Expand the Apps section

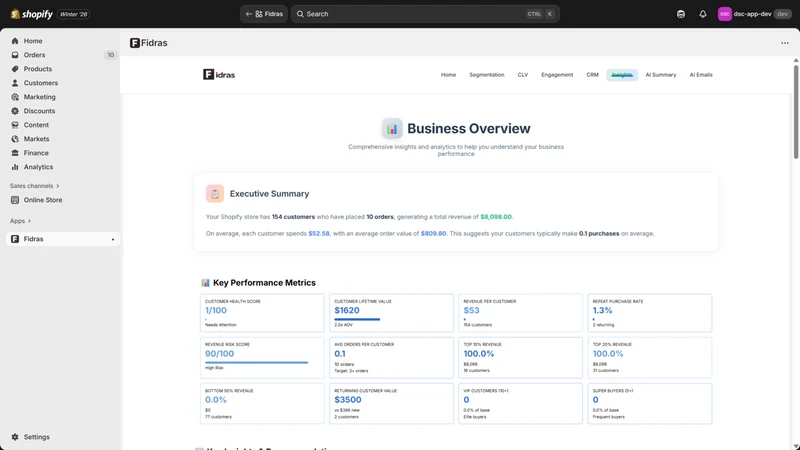[x=20, y=221]
